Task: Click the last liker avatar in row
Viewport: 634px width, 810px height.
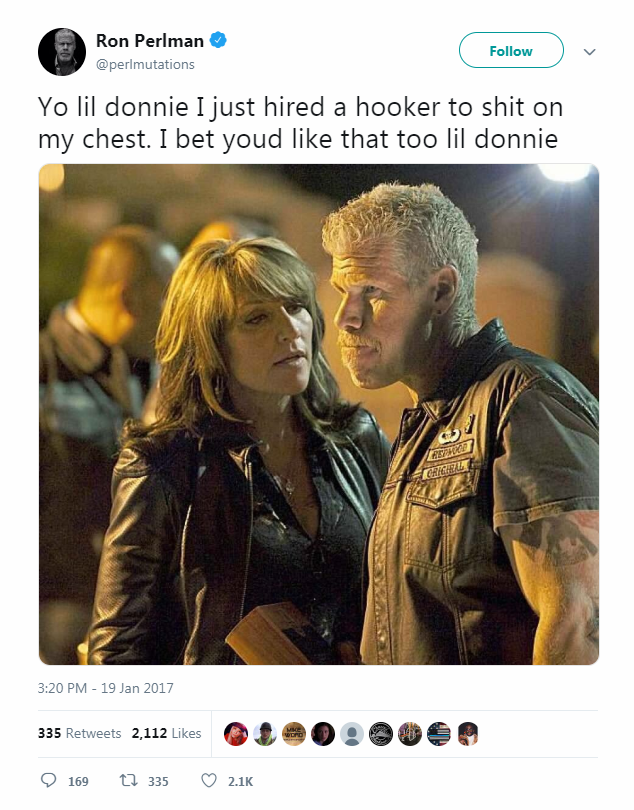Action: tap(468, 734)
